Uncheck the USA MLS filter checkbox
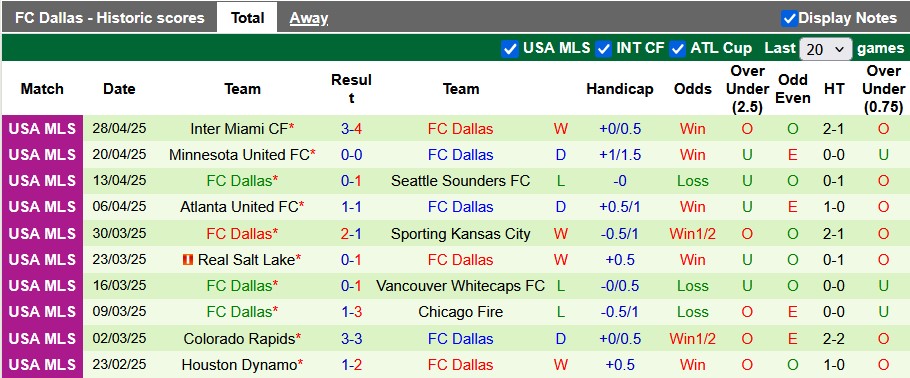This screenshot has width=910, height=378. (x=510, y=49)
